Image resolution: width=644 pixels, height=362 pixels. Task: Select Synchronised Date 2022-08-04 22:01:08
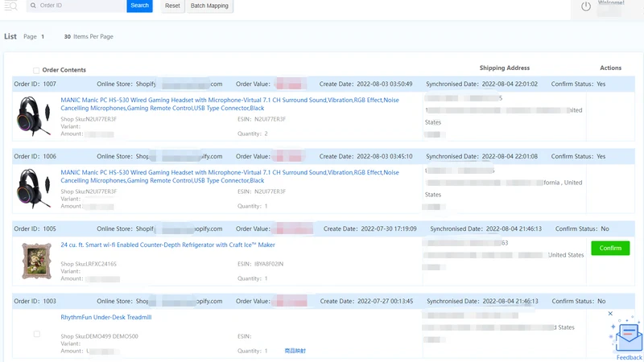[481, 156]
